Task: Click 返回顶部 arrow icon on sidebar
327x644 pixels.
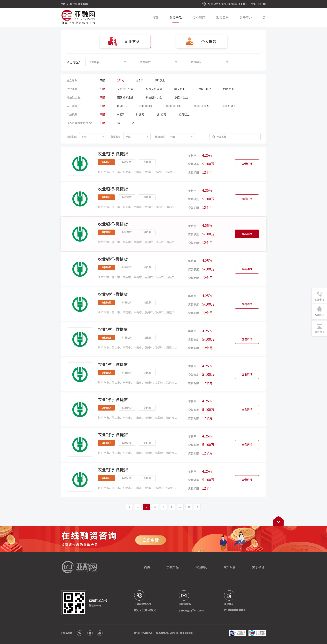Action: point(319,327)
